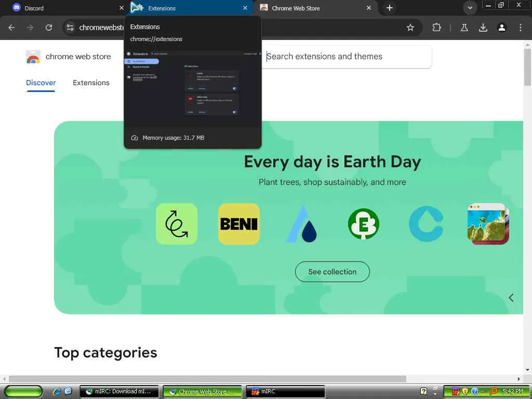Focus the Search extensions and themes field

(x=347, y=56)
